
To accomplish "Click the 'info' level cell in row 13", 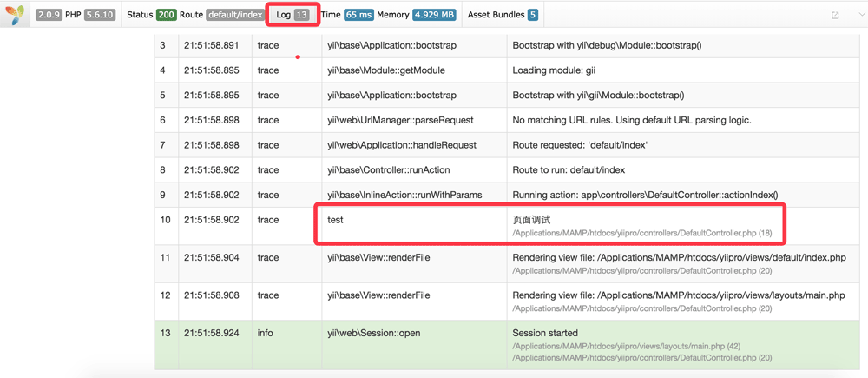I will pos(265,333).
